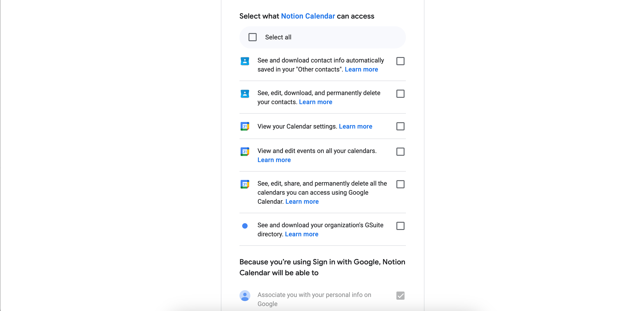
Task: Check View and edit events on calendars
Action: point(400,152)
